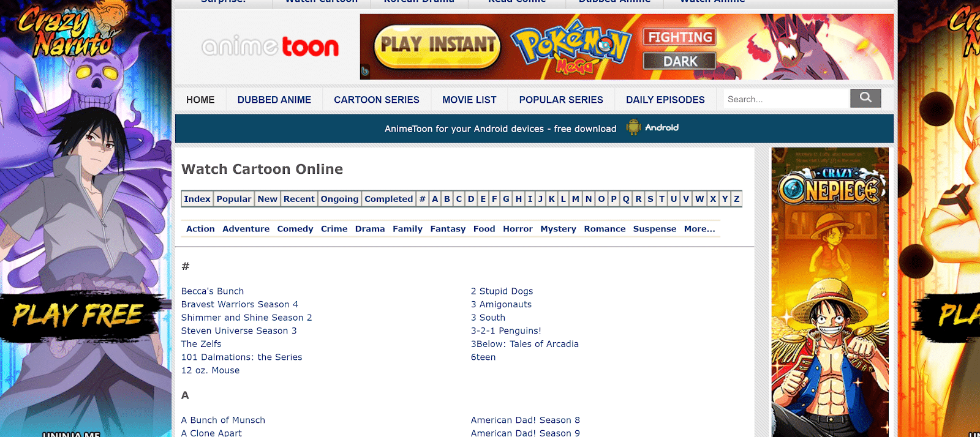The image size is (980, 437).
Task: Open 12 oz. Mouse series
Action: [210, 370]
